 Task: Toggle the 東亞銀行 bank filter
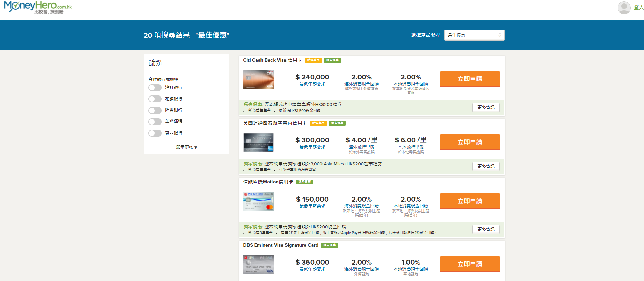(155, 133)
